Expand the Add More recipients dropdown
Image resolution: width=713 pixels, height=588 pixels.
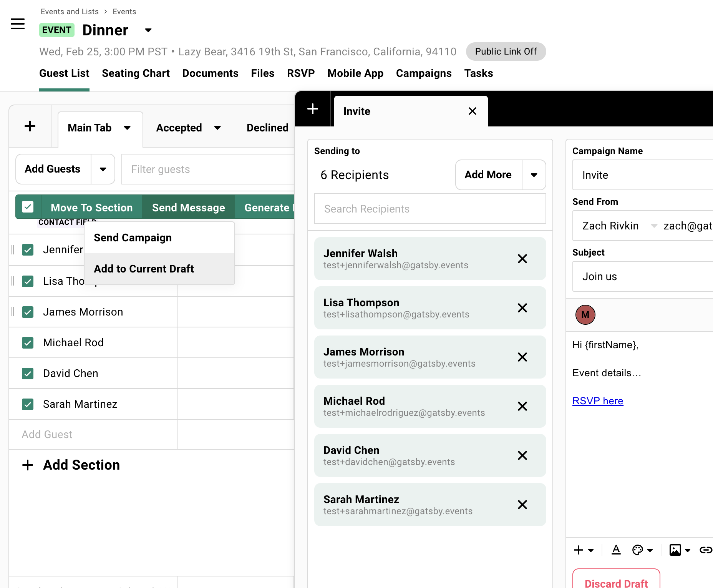(x=534, y=175)
